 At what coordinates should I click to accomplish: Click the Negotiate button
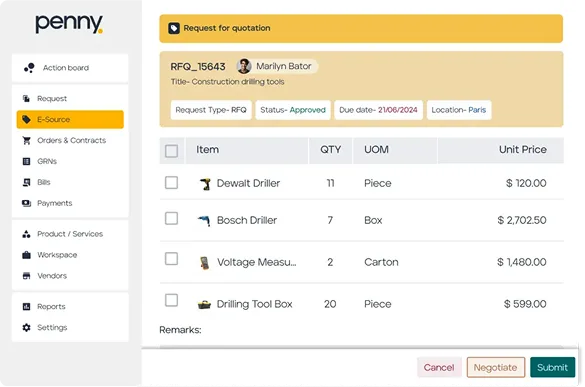[x=495, y=367]
